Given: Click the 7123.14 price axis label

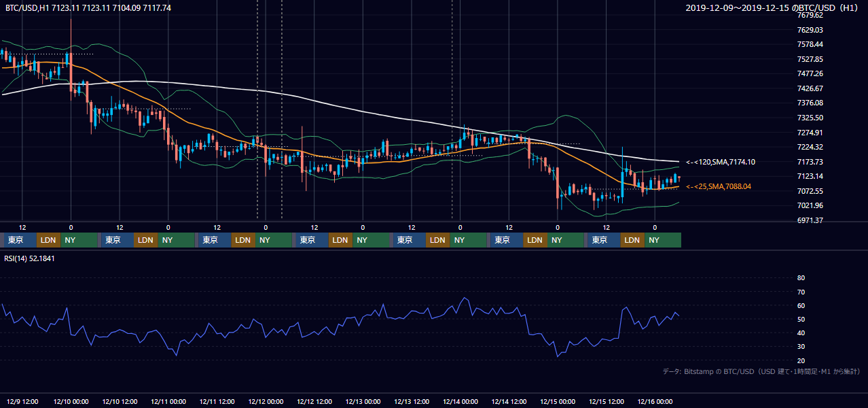Looking at the screenshot, I should click(810, 176).
